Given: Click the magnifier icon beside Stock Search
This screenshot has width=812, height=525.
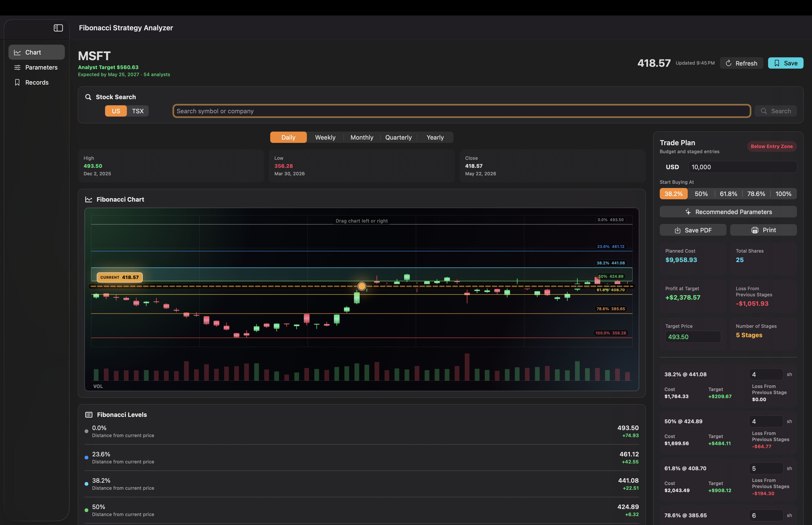Looking at the screenshot, I should [x=88, y=97].
